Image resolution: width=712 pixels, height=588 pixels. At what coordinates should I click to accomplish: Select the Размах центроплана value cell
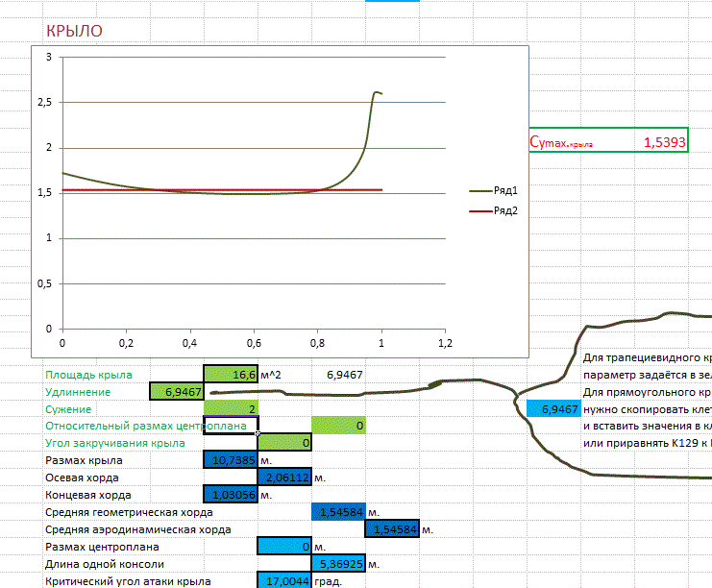(284, 547)
